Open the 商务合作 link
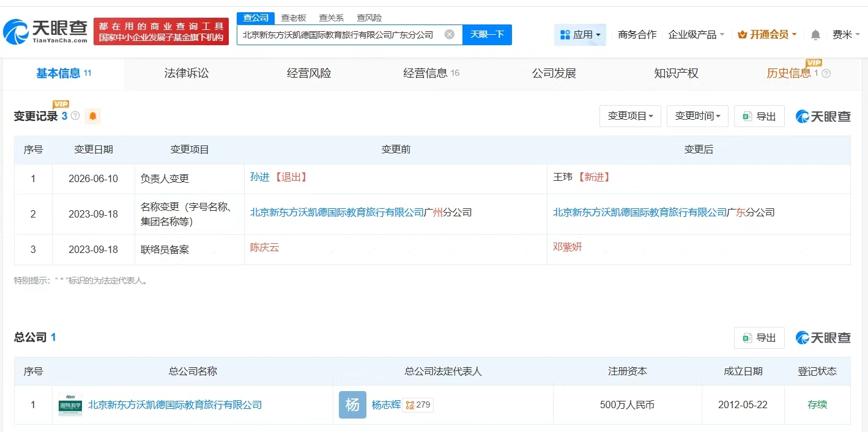Image resolution: width=868 pixels, height=432 pixels. pos(637,35)
